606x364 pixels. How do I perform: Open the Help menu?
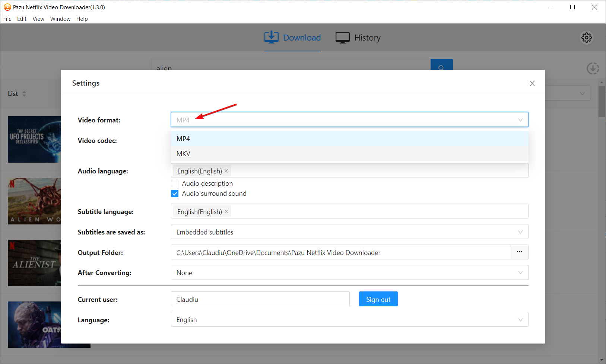point(82,19)
